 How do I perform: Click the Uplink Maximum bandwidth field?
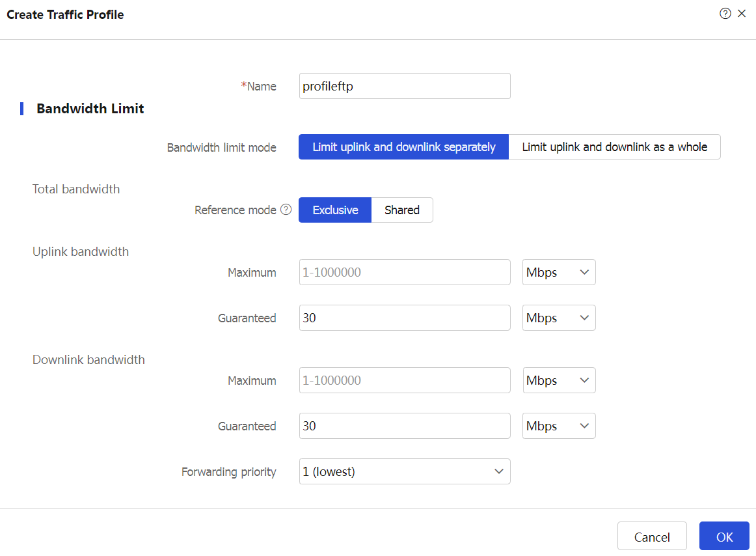405,272
